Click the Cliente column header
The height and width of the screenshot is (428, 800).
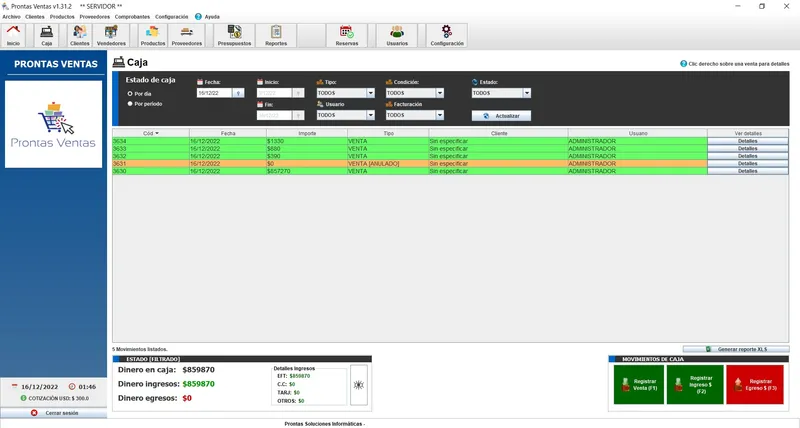499,133
